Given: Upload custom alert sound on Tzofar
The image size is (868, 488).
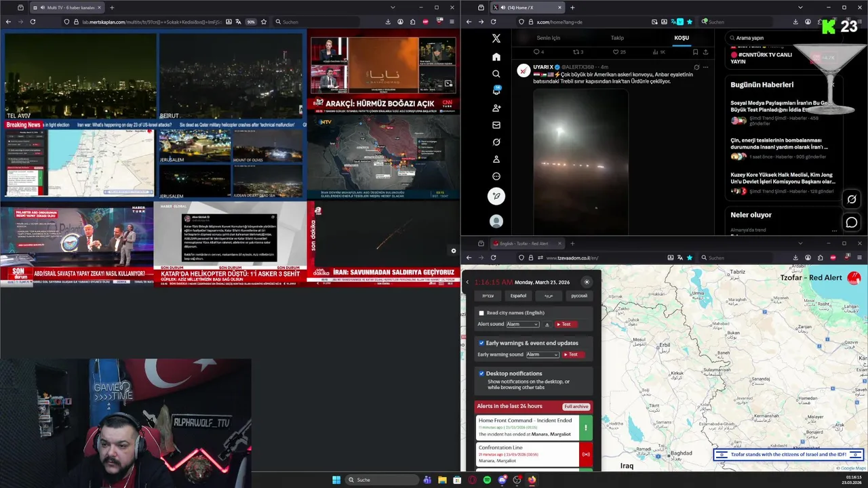Looking at the screenshot, I should tap(547, 325).
